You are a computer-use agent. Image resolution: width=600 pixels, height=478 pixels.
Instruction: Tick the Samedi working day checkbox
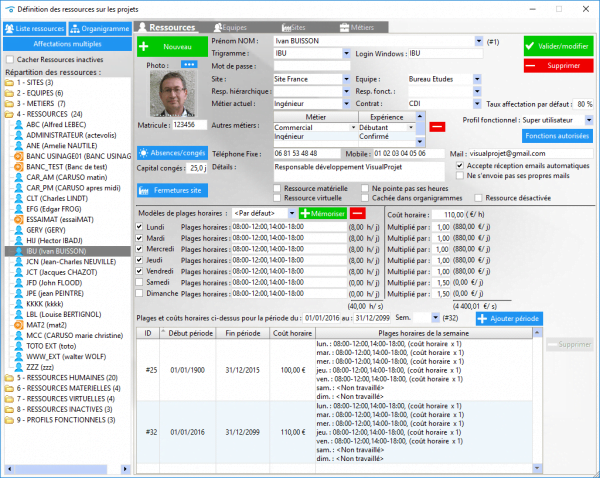(x=140, y=282)
